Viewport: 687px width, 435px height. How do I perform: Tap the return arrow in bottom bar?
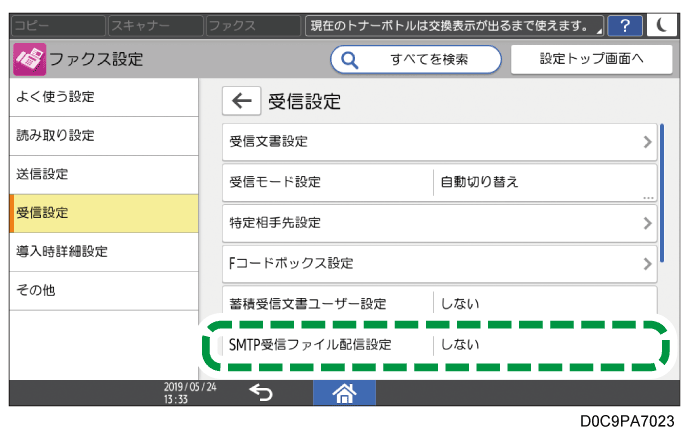(x=261, y=393)
